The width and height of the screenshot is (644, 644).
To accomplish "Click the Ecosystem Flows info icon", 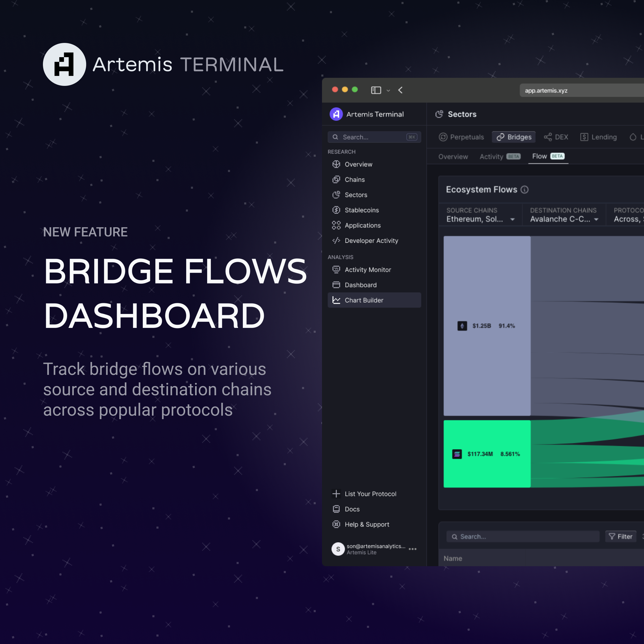I will 524,190.
